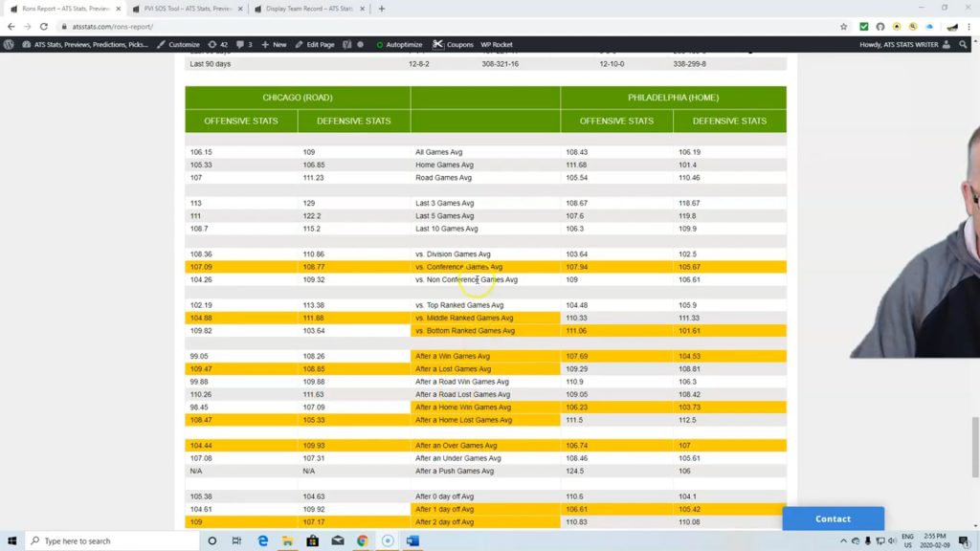
Task: Expand the New content dropdown
Action: pos(274,44)
